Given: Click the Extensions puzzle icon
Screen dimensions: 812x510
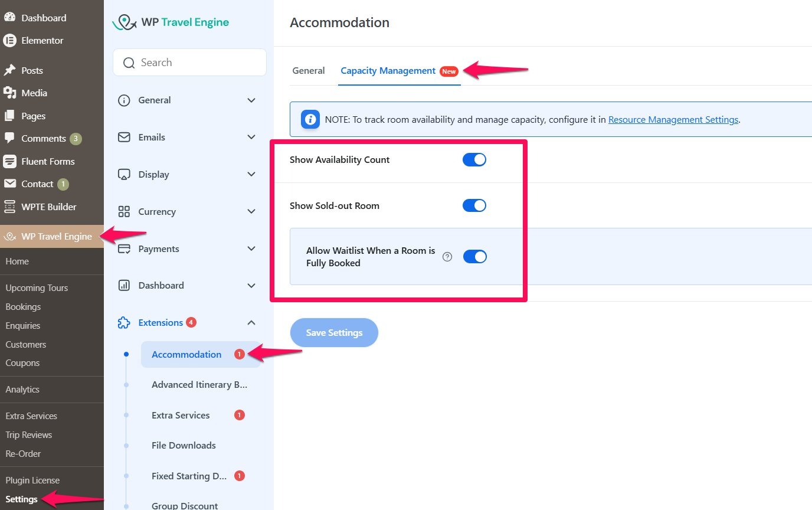Looking at the screenshot, I should click(124, 323).
